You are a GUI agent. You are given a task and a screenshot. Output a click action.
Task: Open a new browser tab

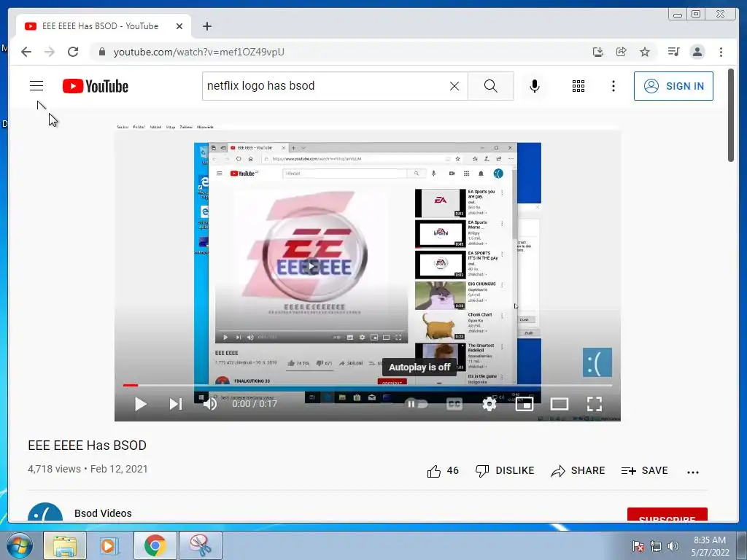click(x=206, y=26)
